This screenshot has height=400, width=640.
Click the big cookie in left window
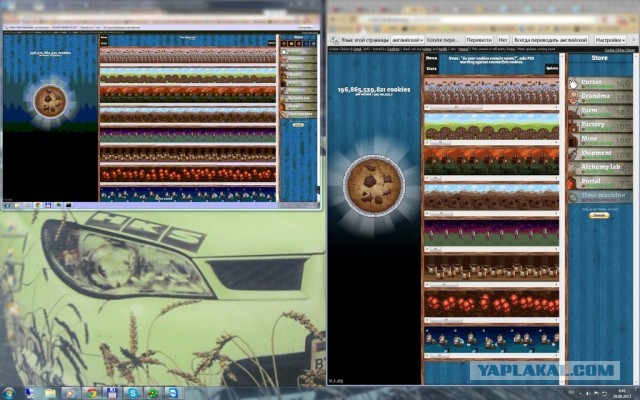click(x=50, y=101)
